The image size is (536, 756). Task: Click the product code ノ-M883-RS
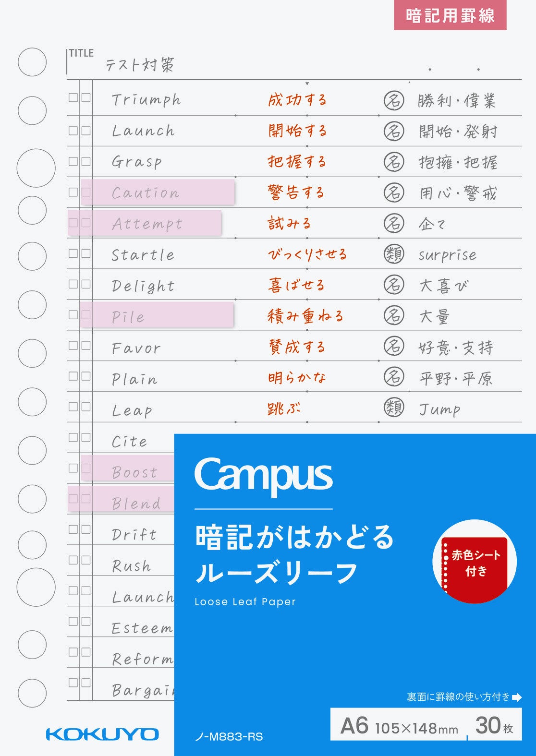229,737
